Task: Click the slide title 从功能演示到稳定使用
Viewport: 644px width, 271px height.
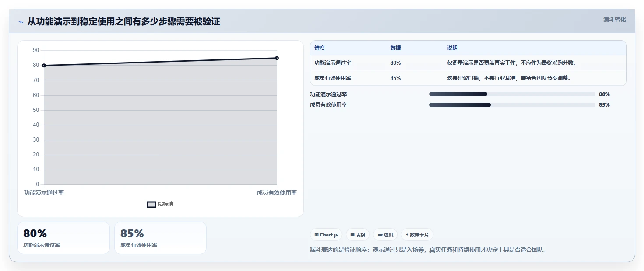Action: [x=123, y=22]
